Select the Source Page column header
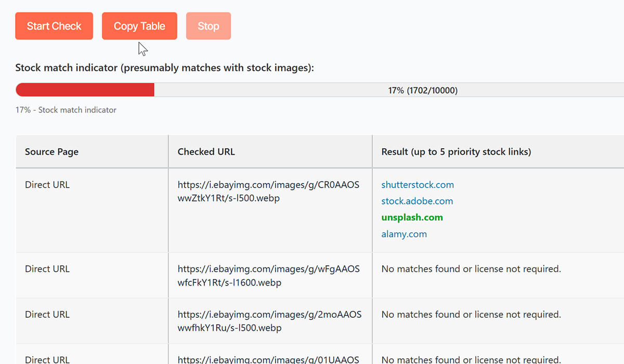 pyautogui.click(x=51, y=152)
